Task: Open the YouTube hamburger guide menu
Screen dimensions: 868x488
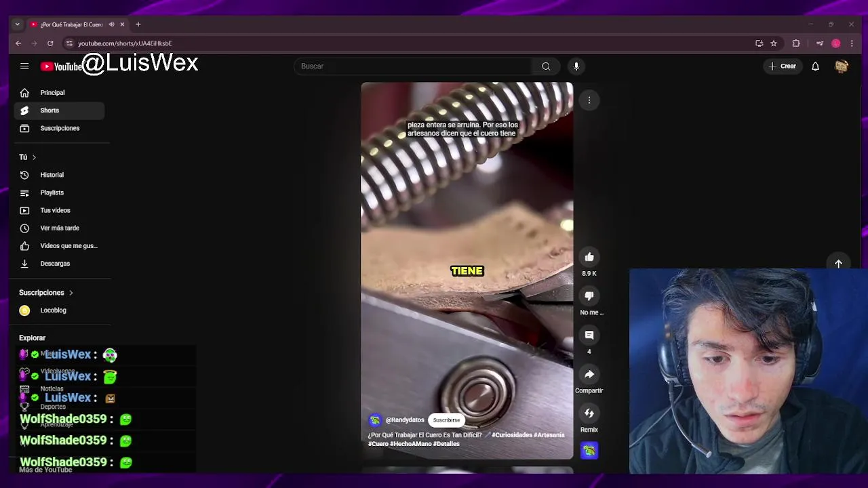Action: click(x=24, y=66)
